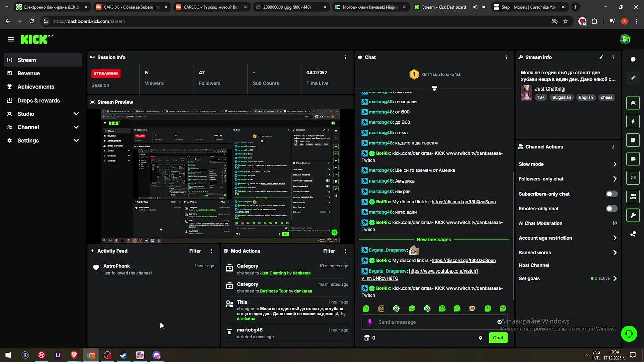
Task: Open Steam from the Windows taskbar
Action: coord(124,355)
